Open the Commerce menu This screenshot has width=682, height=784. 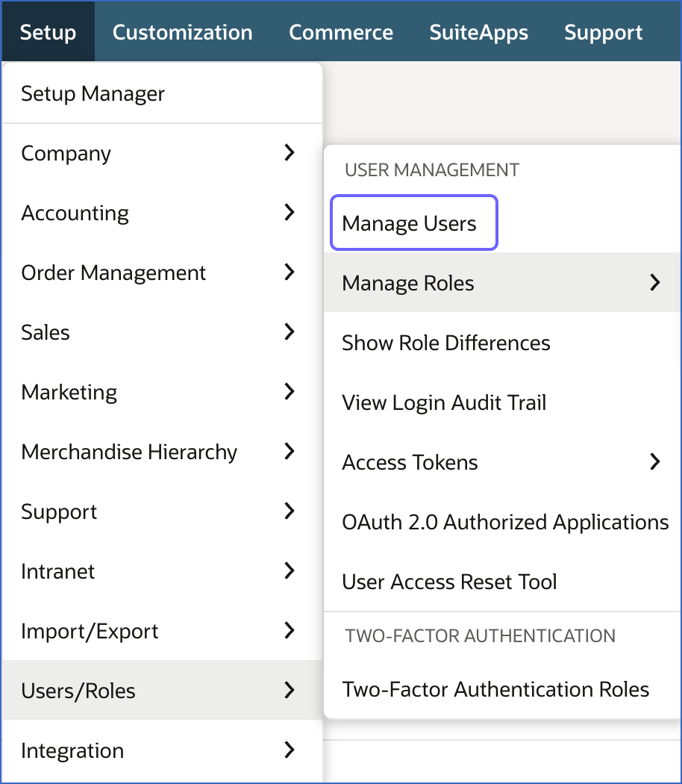click(x=341, y=31)
